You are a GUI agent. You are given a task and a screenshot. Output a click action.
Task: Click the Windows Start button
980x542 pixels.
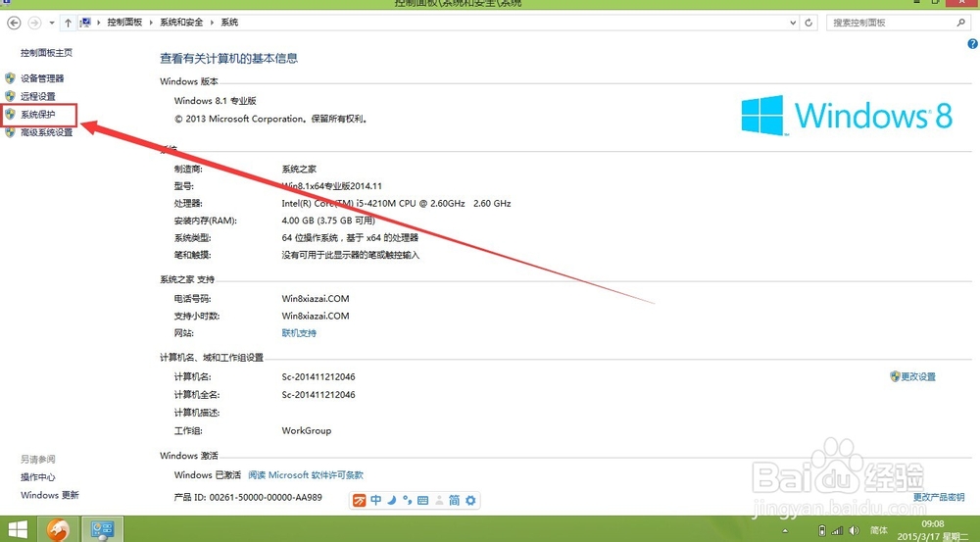point(18,530)
